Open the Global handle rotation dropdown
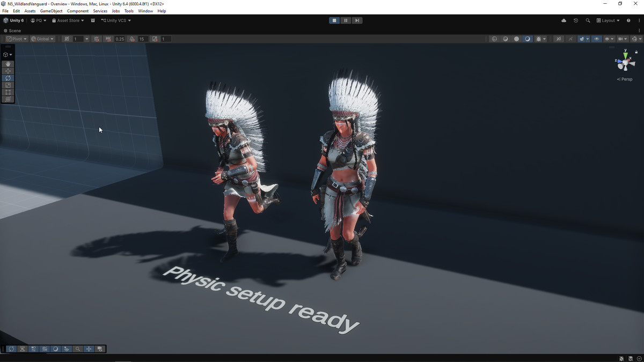 (42, 39)
